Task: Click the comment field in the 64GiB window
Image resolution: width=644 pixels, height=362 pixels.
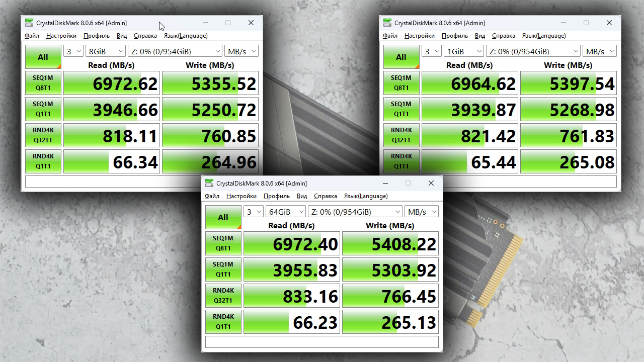Action: [322, 342]
